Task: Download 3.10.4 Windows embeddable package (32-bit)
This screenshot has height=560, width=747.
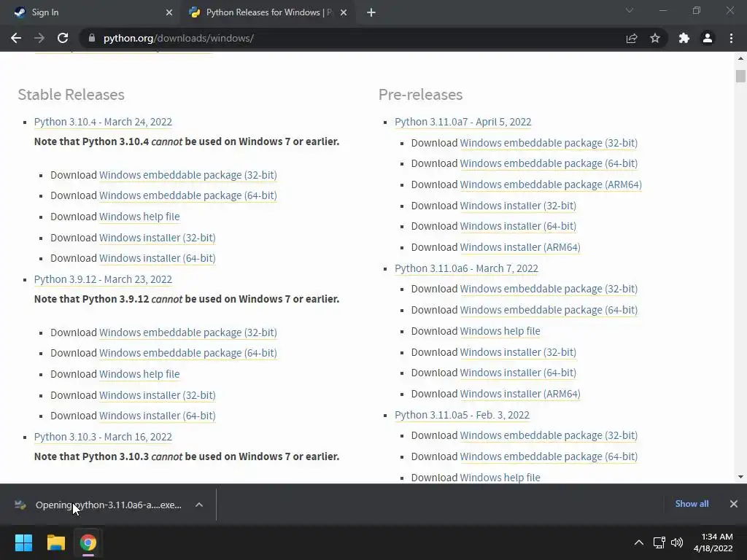Action: point(187,175)
